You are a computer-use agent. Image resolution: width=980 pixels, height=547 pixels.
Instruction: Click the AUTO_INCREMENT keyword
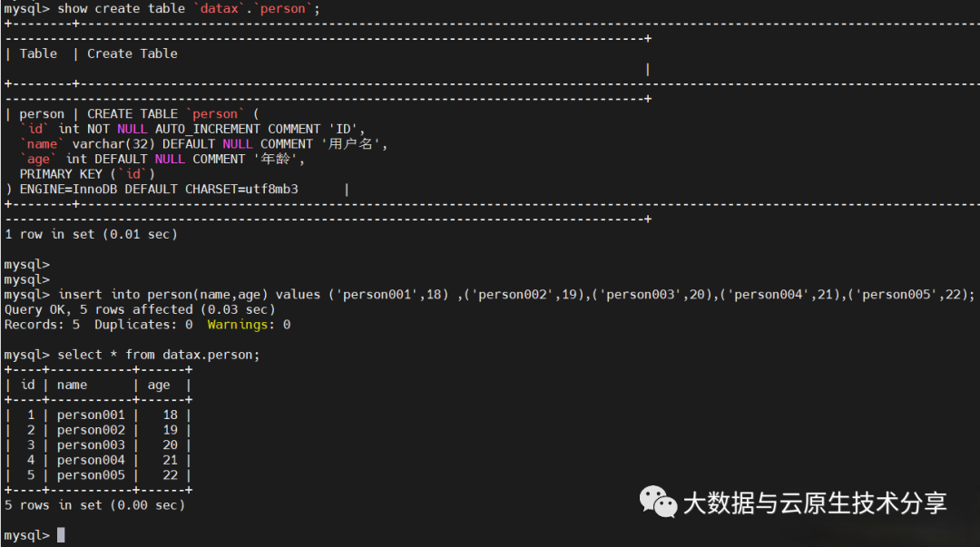[208, 129]
